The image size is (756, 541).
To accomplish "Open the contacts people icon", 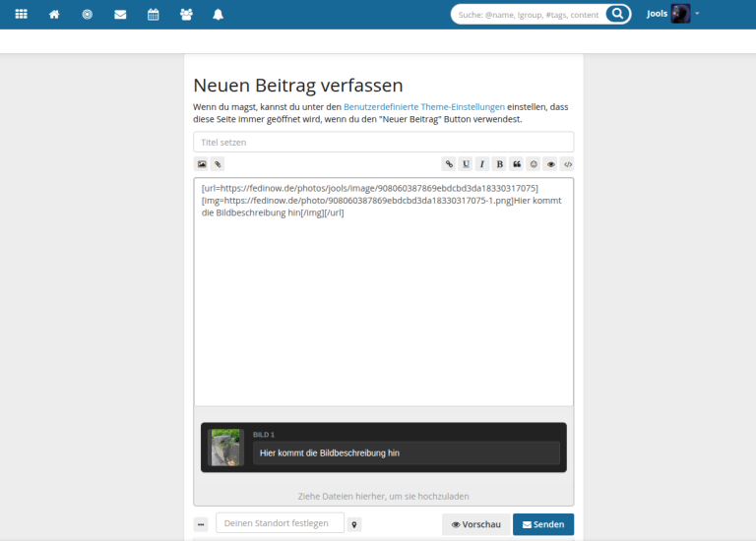I will tap(186, 15).
